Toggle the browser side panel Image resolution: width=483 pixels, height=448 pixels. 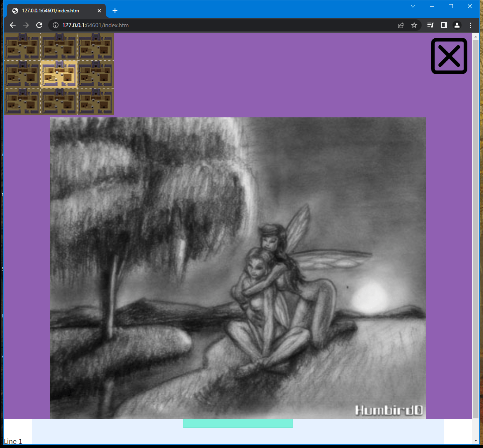click(x=443, y=25)
